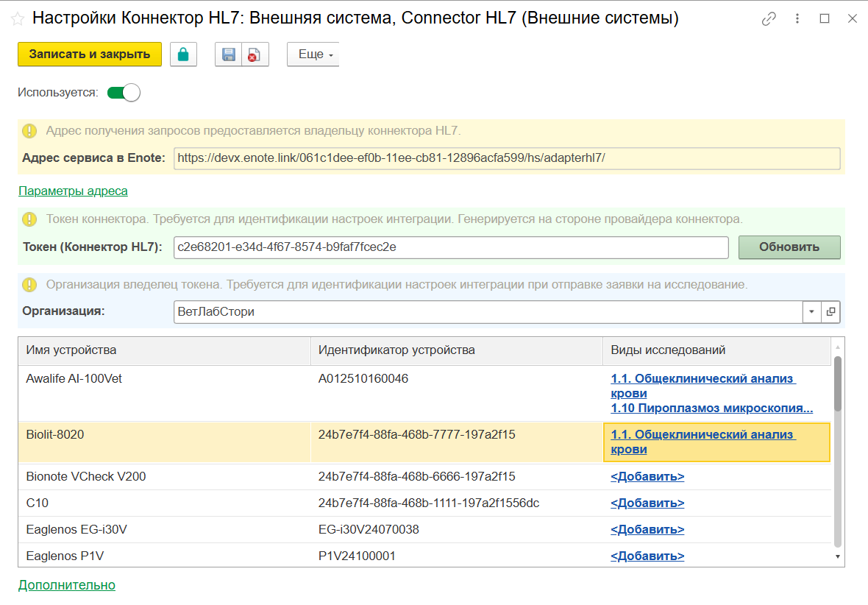This screenshot has height=605, width=868.
Task: Click the floppy disk save icon
Action: (228, 54)
